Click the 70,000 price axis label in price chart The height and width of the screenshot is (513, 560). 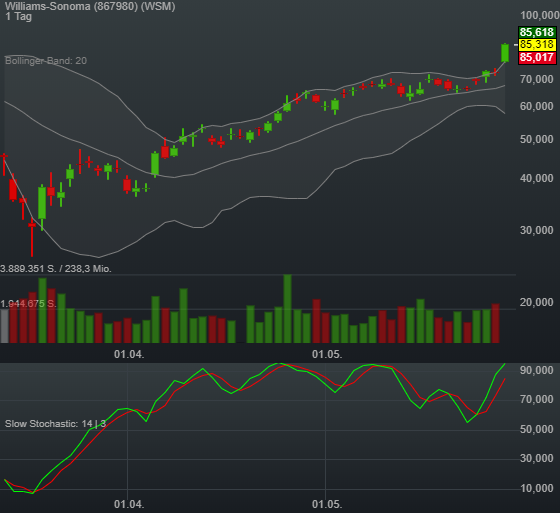click(x=537, y=79)
